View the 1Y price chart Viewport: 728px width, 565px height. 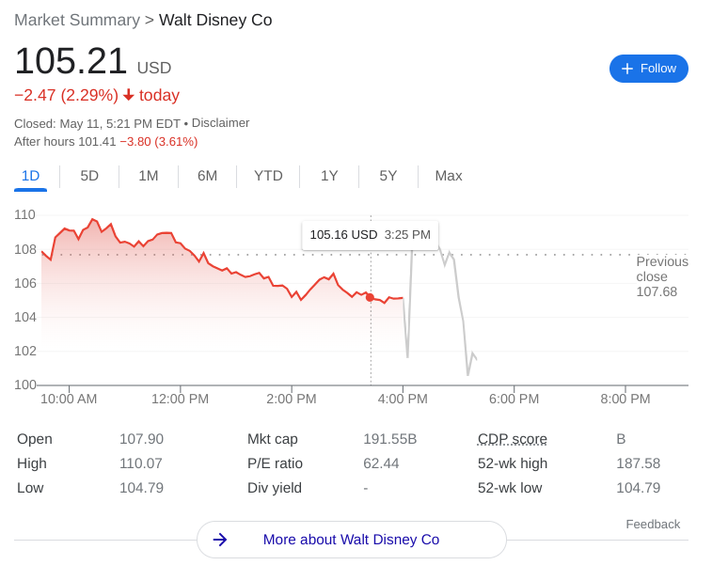click(x=329, y=176)
